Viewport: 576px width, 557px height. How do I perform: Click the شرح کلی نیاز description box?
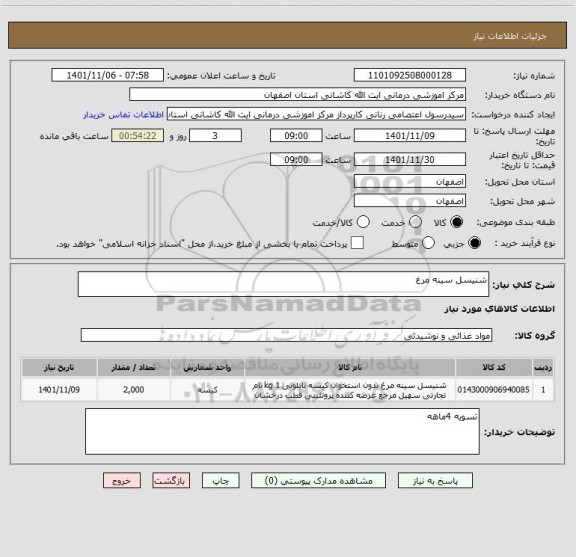283,284
